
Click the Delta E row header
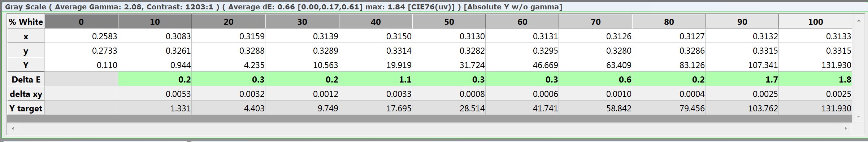(x=26, y=79)
